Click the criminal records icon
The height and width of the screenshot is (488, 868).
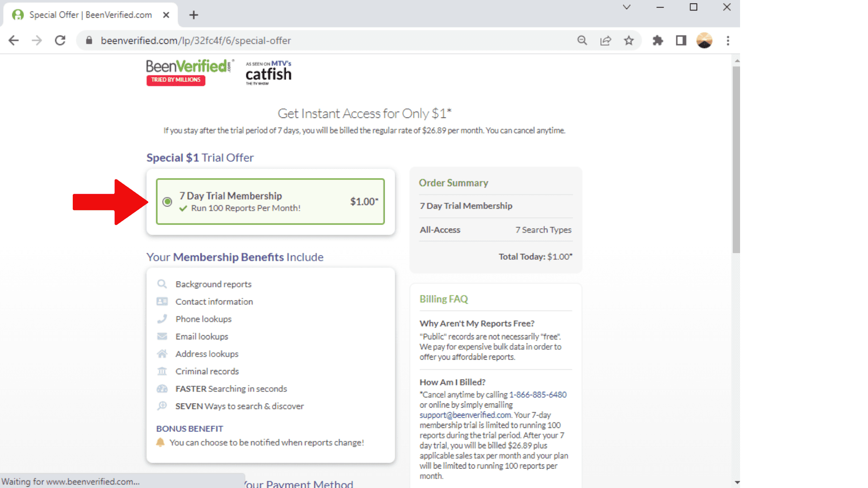tap(161, 371)
